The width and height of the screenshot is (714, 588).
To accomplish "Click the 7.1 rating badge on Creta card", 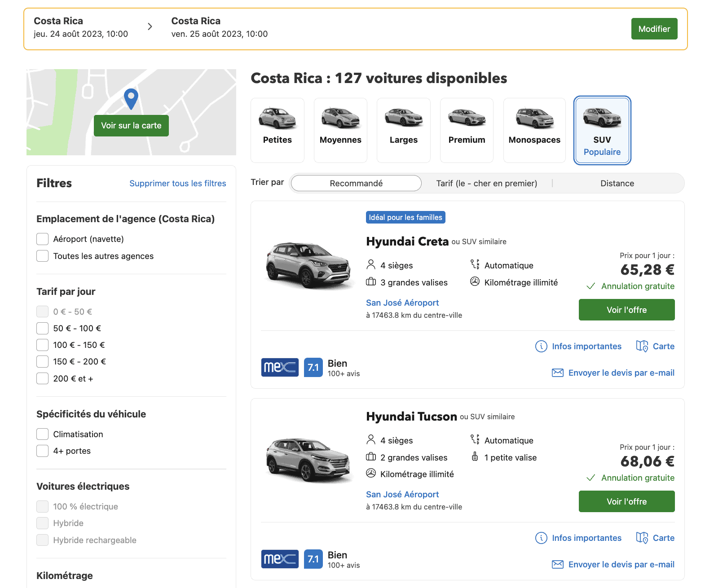I will 313,367.
